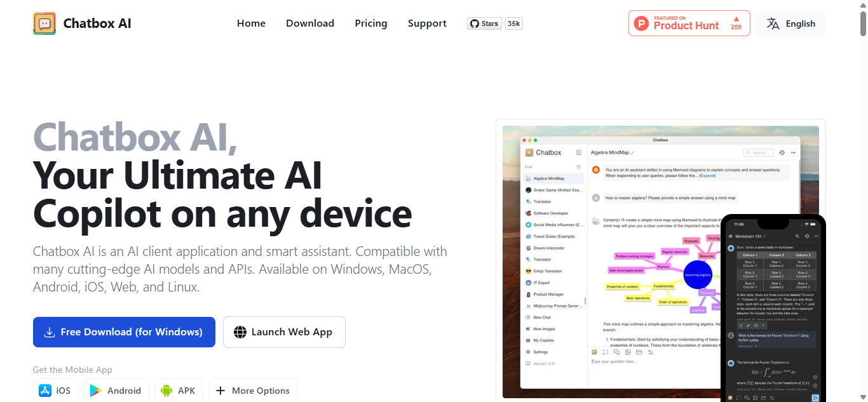This screenshot has width=868, height=402.
Task: Click the 'Markdown 101' title in phone preview
Action: click(749, 236)
